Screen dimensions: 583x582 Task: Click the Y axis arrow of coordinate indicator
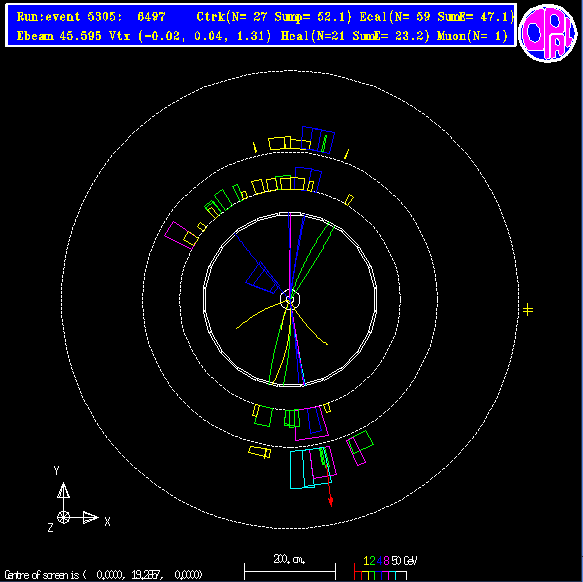pos(64,491)
